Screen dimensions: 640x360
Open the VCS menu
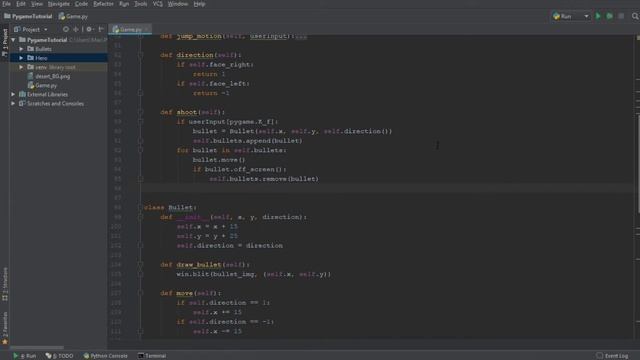click(158, 4)
